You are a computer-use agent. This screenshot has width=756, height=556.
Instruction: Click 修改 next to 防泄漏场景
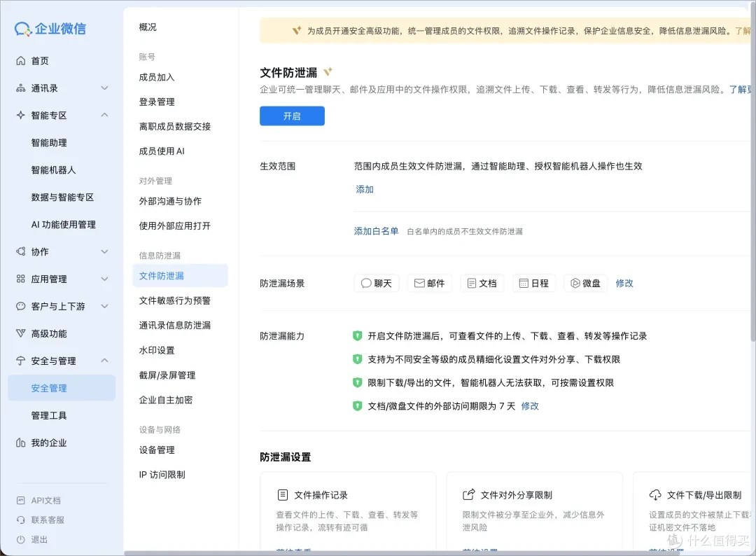(x=624, y=284)
